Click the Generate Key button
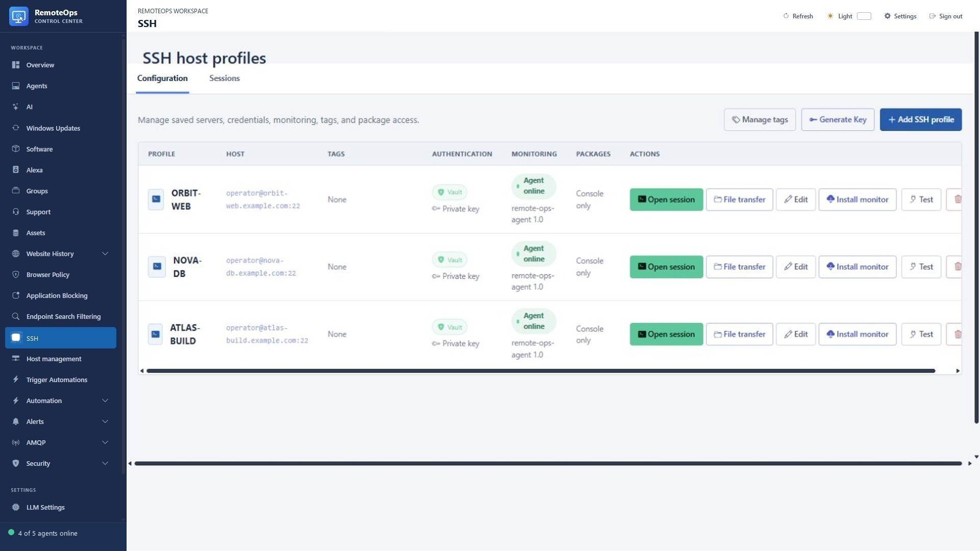This screenshot has width=980, height=551. pyautogui.click(x=838, y=119)
